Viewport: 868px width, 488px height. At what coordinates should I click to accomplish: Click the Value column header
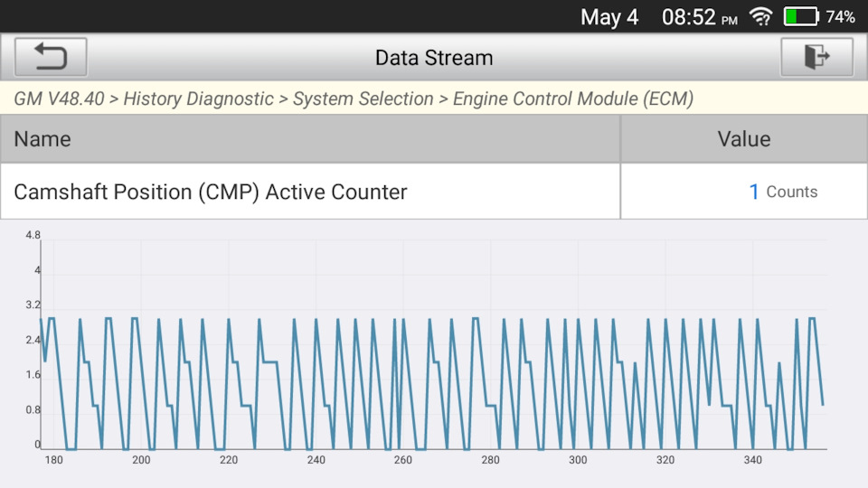point(743,139)
